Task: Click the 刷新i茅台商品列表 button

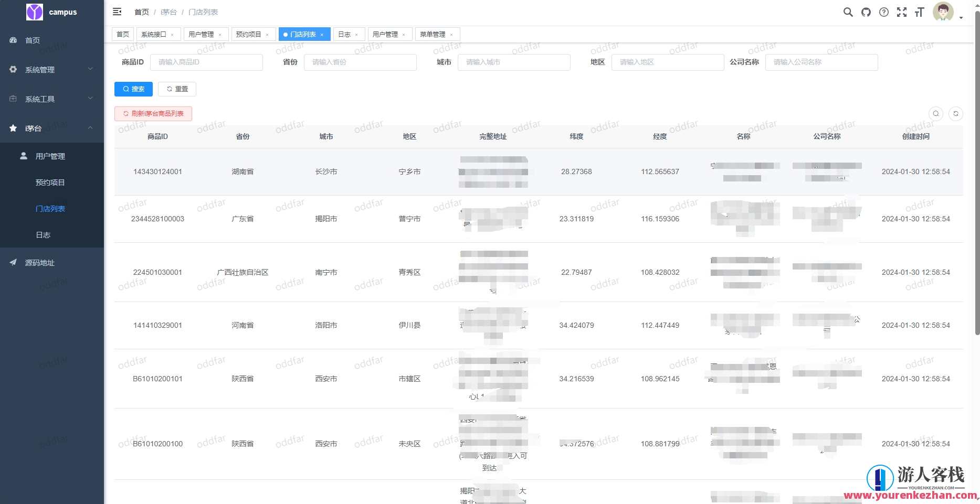Action: tap(153, 114)
